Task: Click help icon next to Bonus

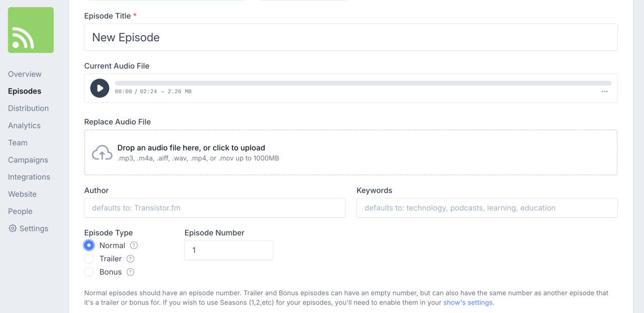Action: [130, 272]
